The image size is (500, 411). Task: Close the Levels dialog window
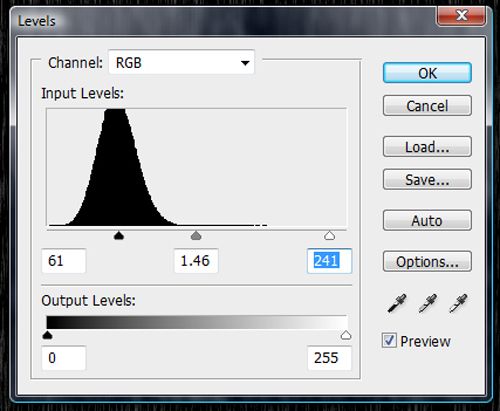(462, 15)
